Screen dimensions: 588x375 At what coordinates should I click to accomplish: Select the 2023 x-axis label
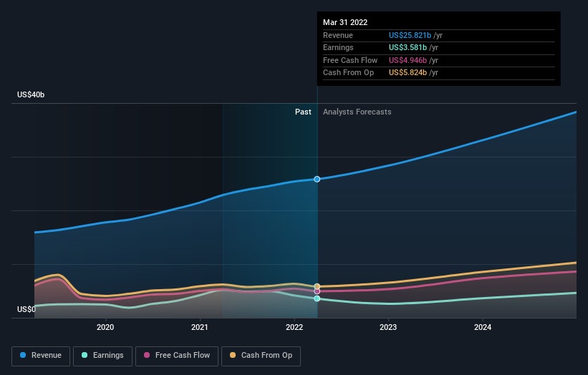click(x=388, y=327)
